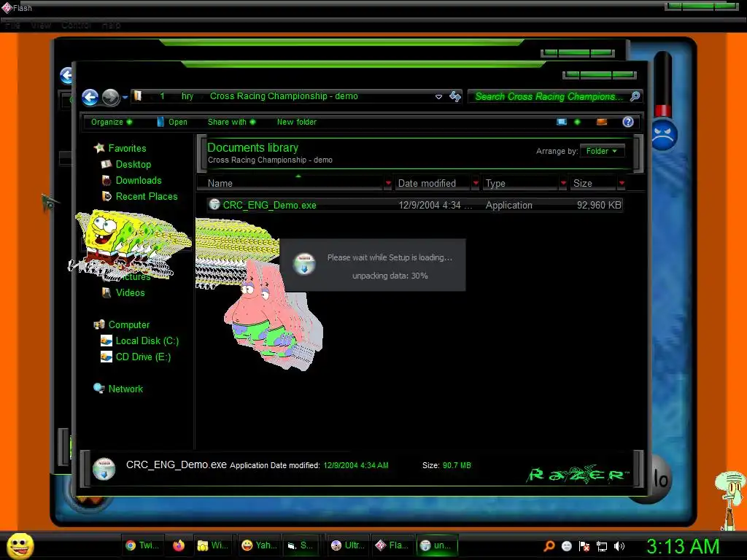Open Desktop in Favorites
The height and width of the screenshot is (560, 747).
[133, 164]
